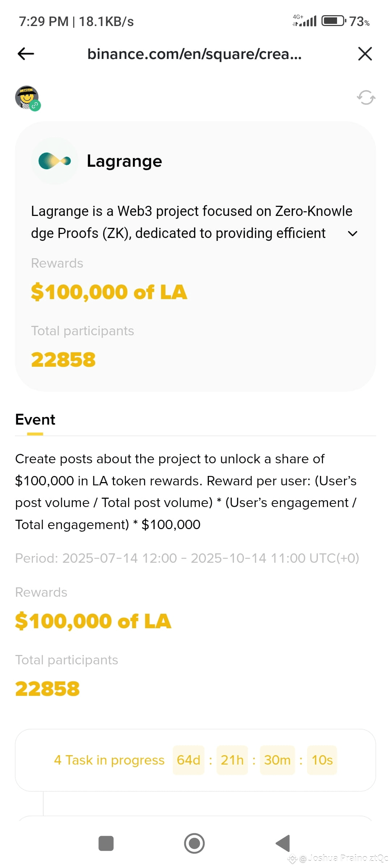391x868 pixels.
Task: Tap the Android home circle button
Action: 194,843
